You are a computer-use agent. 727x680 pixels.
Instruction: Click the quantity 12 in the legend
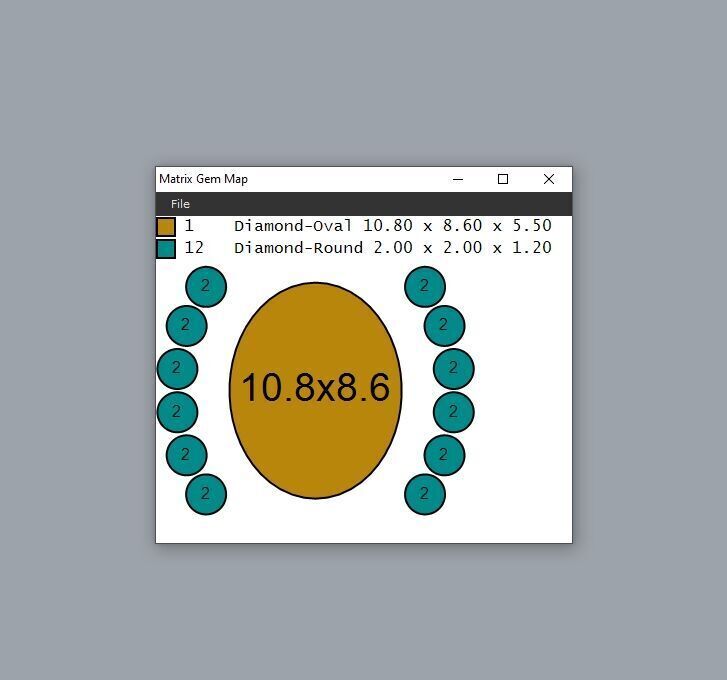[x=194, y=248]
